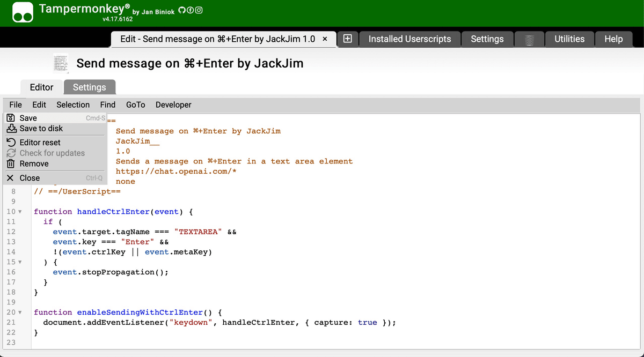Image resolution: width=644 pixels, height=357 pixels.
Task: Click the Save to disk download icon
Action: click(x=10, y=129)
